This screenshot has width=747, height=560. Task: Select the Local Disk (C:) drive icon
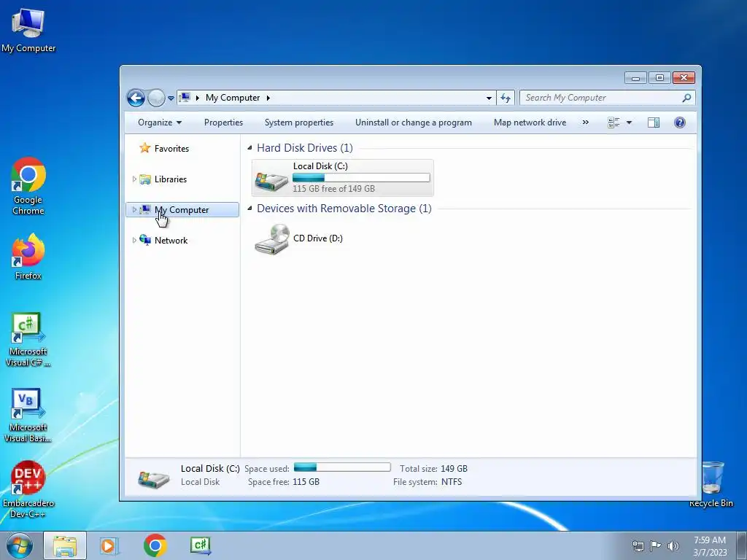click(x=271, y=180)
